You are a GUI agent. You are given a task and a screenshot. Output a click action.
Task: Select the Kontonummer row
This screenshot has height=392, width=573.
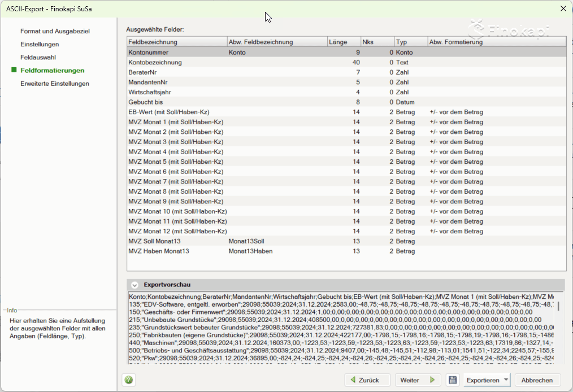[346, 53]
